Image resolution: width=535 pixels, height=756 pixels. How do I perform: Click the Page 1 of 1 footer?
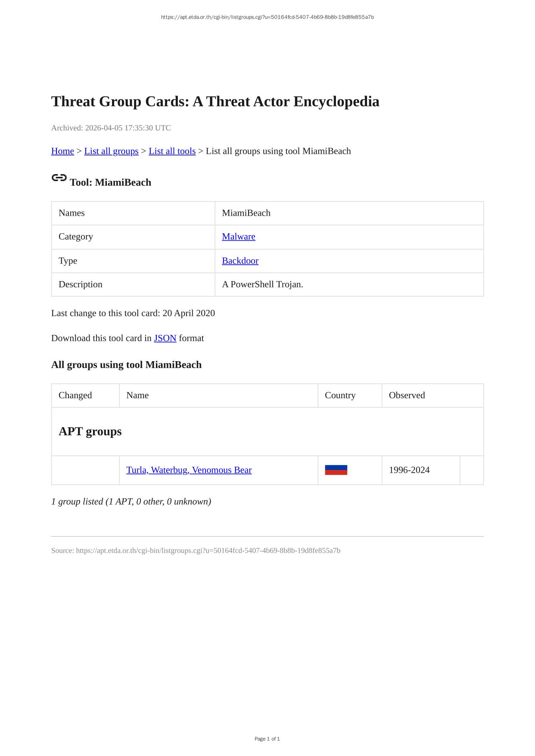coord(267,739)
